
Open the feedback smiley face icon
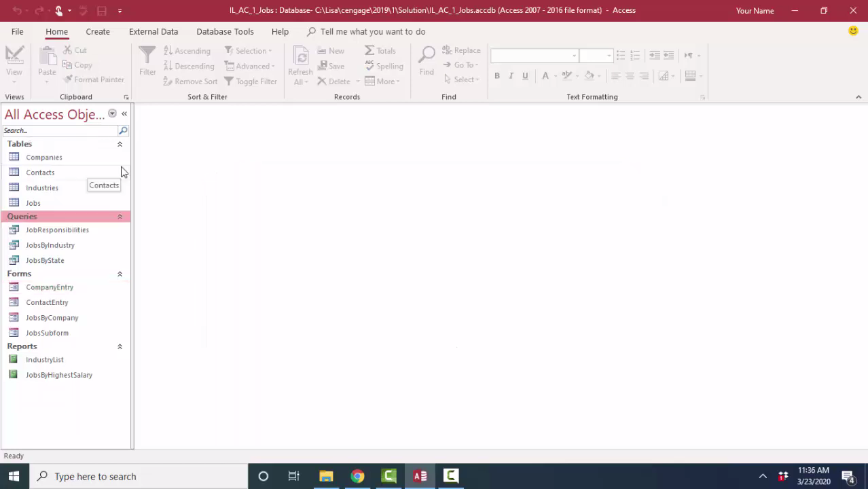(853, 31)
